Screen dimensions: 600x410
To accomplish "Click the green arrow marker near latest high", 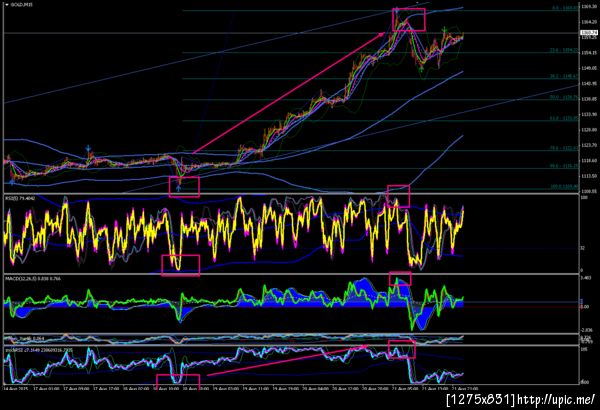I will 444,29.
